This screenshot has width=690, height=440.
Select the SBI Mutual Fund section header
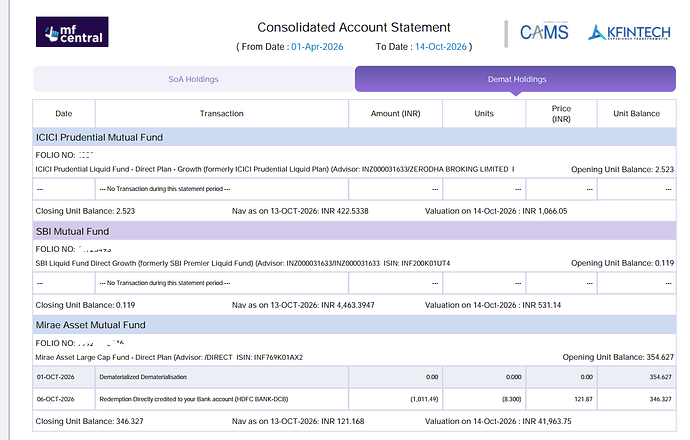coord(354,231)
